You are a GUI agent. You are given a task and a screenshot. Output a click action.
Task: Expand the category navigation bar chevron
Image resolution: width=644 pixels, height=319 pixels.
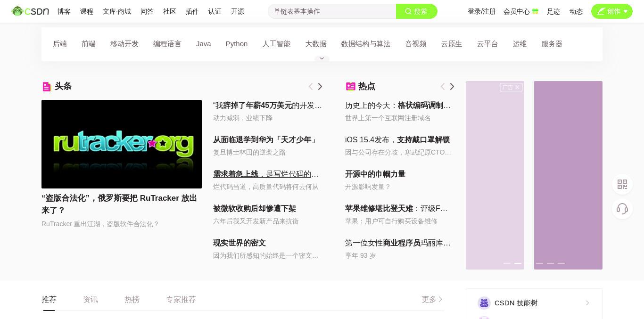tap(322, 58)
